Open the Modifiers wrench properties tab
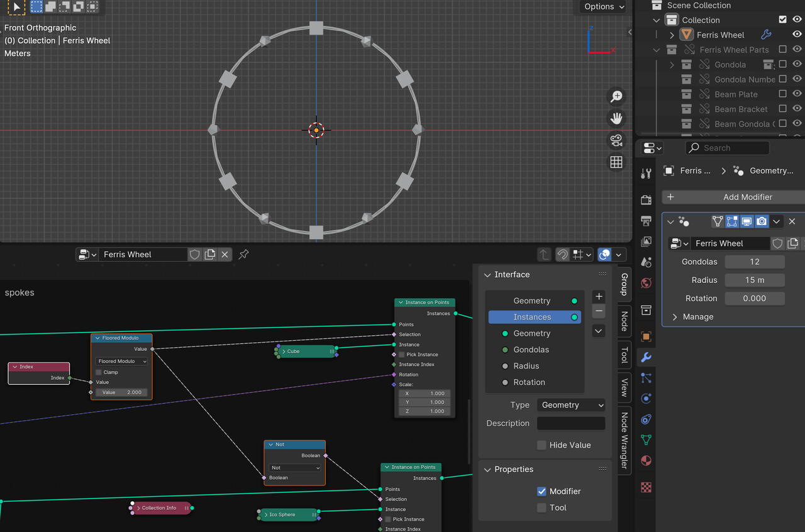The width and height of the screenshot is (805, 532). (x=646, y=358)
